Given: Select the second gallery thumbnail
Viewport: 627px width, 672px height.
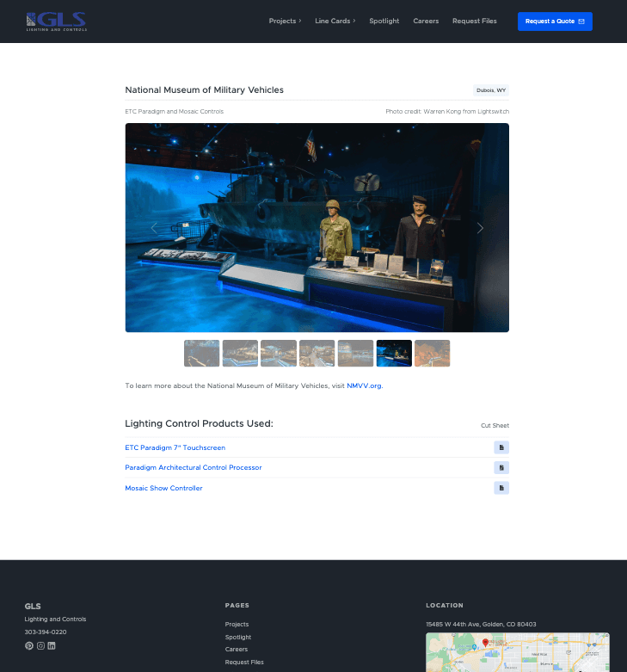Looking at the screenshot, I should [240, 353].
